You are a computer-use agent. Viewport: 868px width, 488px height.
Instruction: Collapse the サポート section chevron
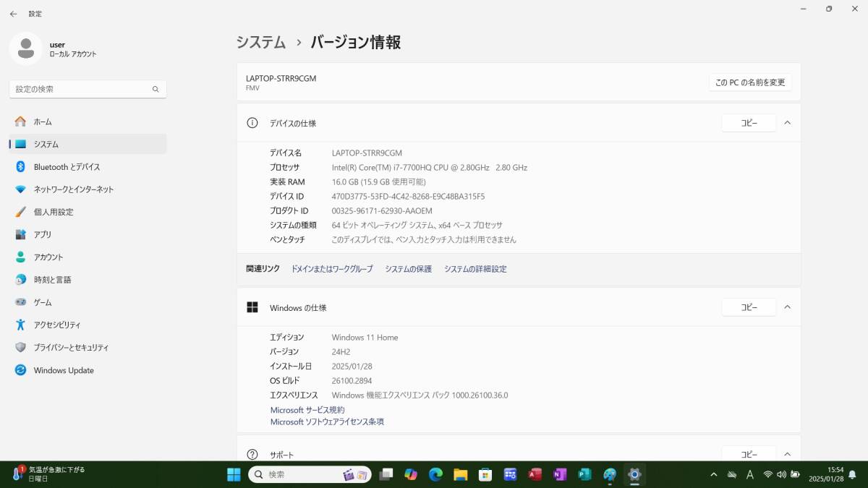pyautogui.click(x=788, y=454)
